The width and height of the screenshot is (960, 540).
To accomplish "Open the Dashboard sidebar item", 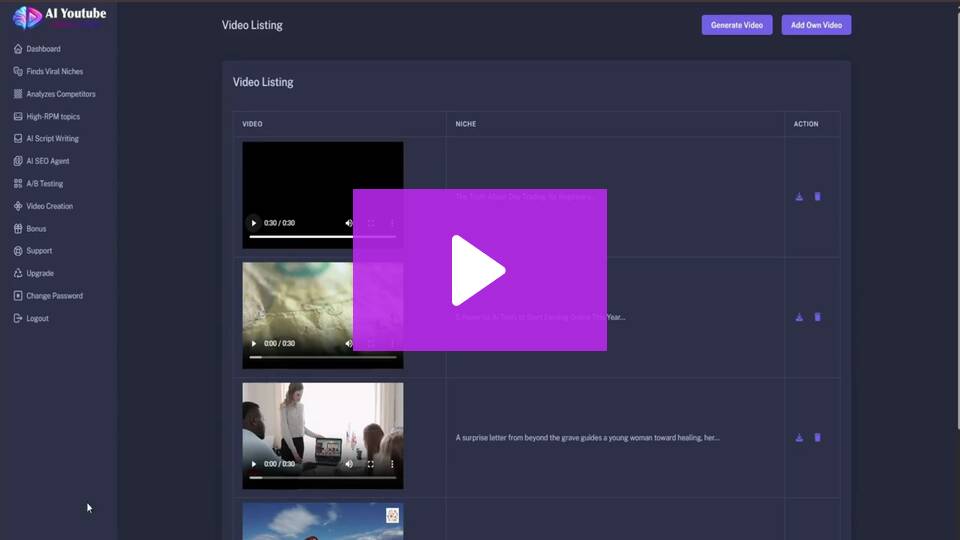I will point(37,49).
